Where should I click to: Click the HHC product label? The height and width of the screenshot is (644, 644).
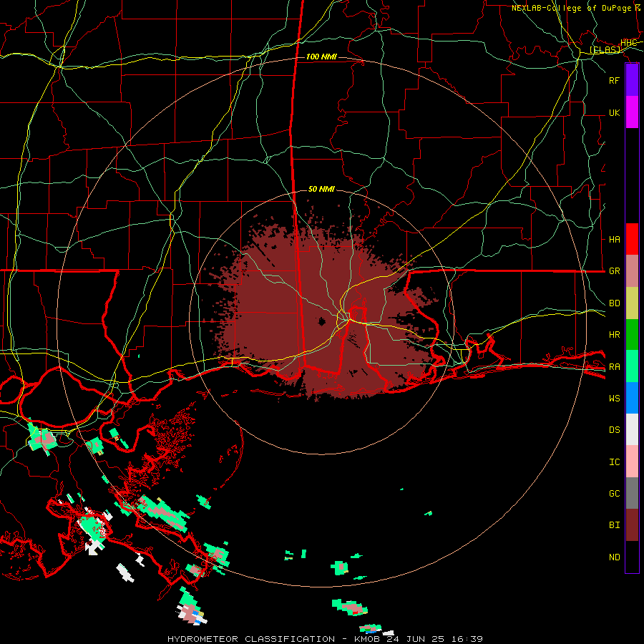pyautogui.click(x=628, y=43)
